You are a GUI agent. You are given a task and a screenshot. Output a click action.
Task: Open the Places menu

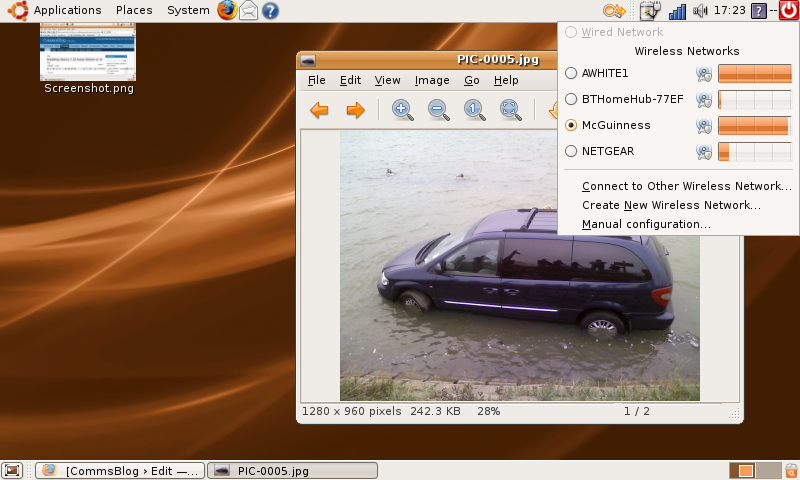click(134, 10)
